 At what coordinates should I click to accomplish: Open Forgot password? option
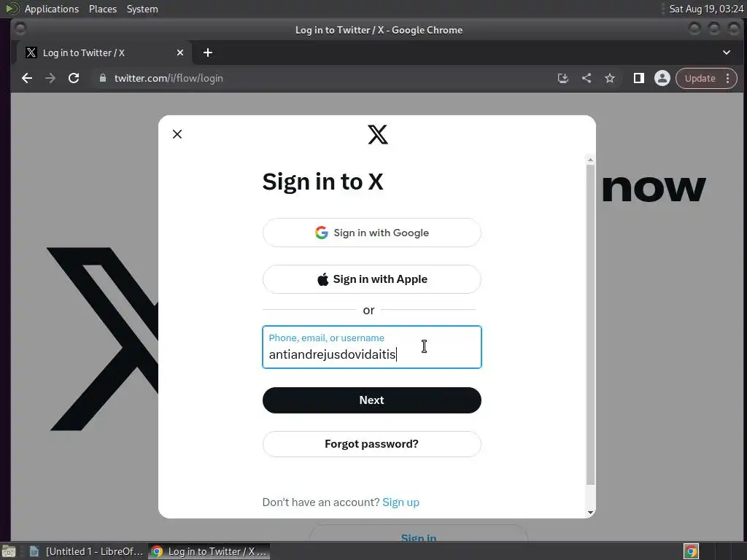(x=371, y=444)
